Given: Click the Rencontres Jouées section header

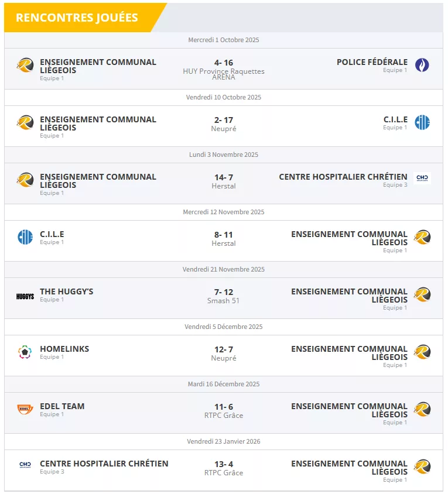Looking at the screenshot, I should coord(77,18).
